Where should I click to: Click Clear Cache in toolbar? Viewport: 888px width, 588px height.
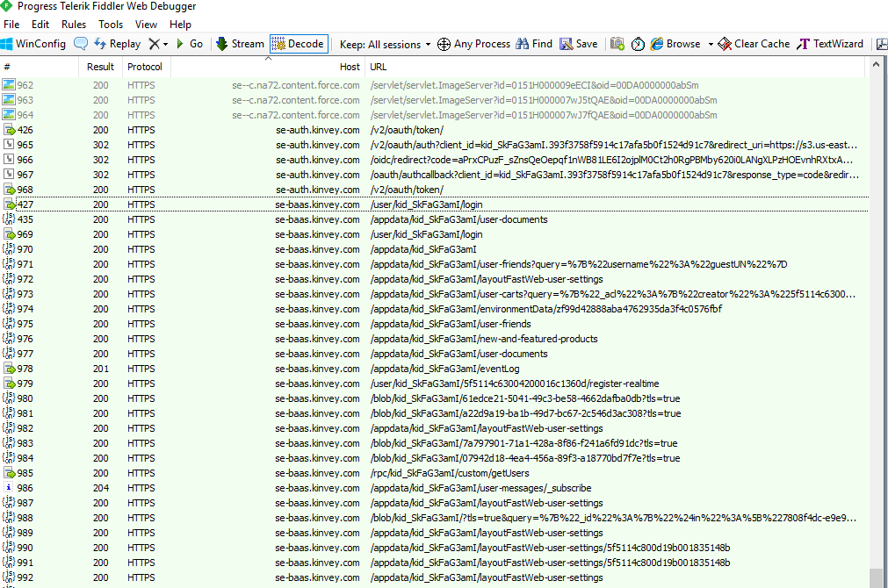coord(754,44)
